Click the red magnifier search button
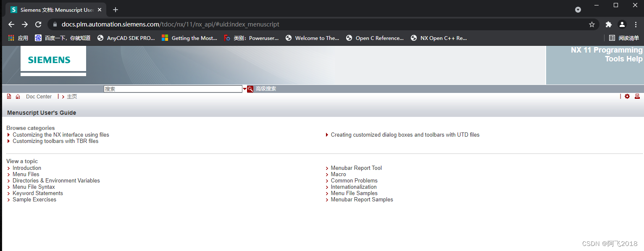The image size is (644, 251). (250, 89)
